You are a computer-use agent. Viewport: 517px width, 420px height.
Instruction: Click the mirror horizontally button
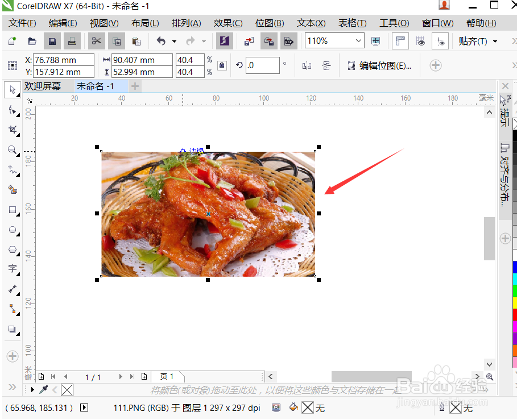pyautogui.click(x=307, y=65)
